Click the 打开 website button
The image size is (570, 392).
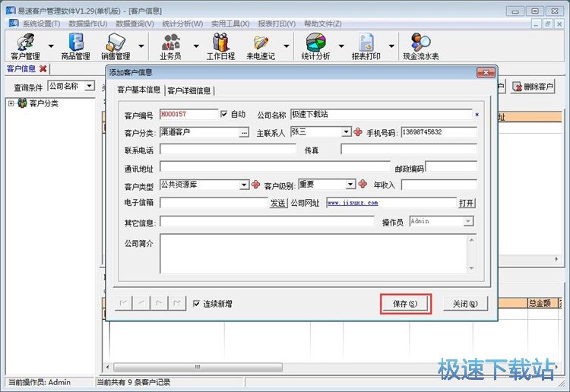point(467,203)
